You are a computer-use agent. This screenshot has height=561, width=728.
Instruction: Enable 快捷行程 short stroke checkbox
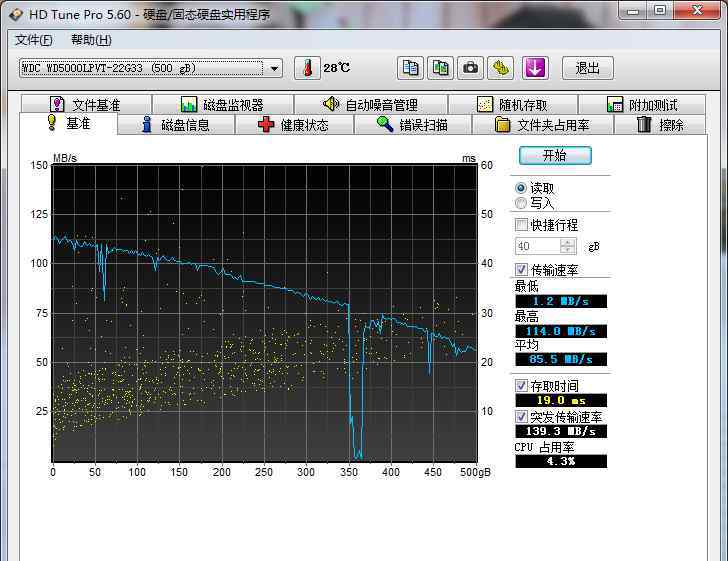point(521,225)
